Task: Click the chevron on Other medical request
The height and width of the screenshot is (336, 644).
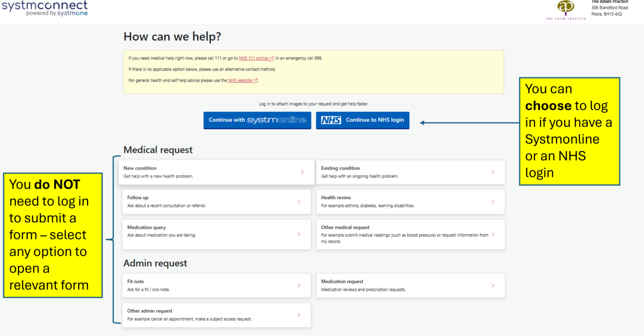Action: tap(493, 234)
